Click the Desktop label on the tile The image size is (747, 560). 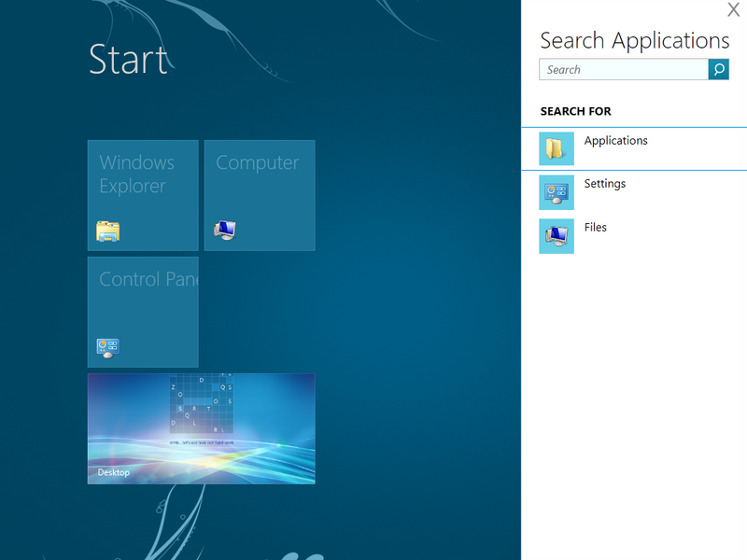click(x=113, y=472)
